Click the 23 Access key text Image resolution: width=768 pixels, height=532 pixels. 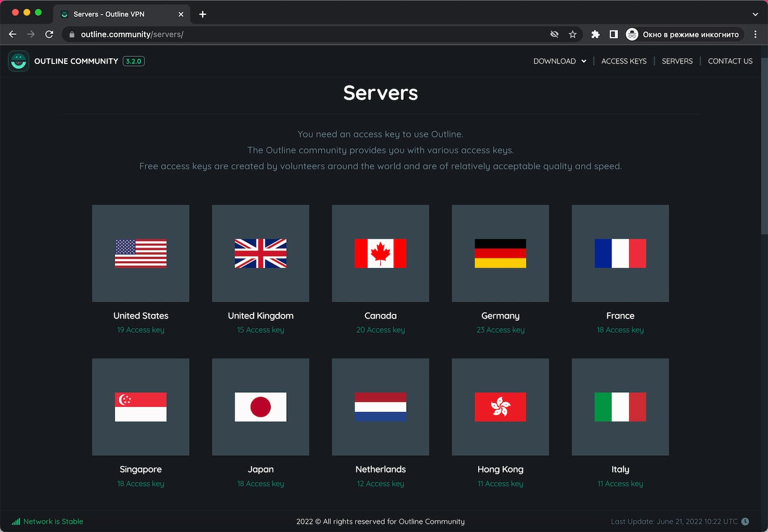click(500, 330)
